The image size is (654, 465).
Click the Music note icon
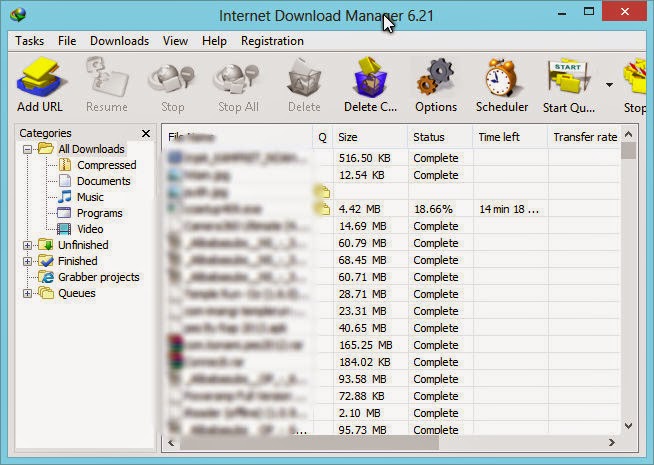pos(65,197)
